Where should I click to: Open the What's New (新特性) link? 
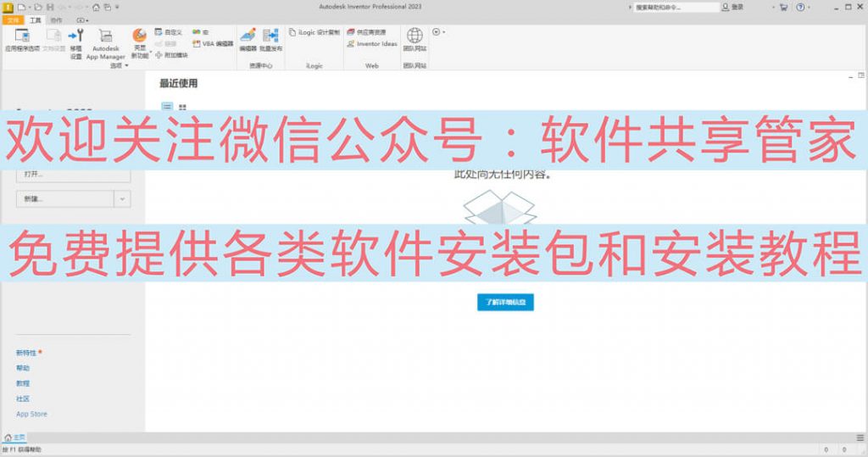[x=26, y=353]
